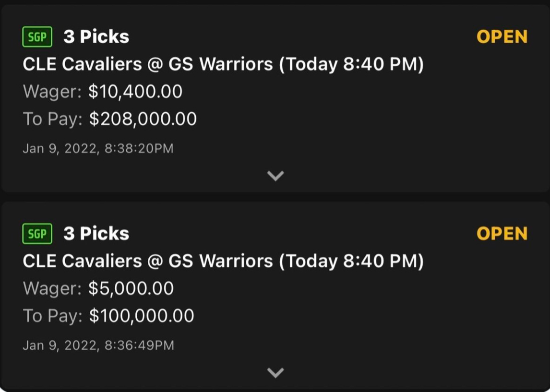
Task: Click the To Pay: $100,000.00 amount
Action: [142, 316]
